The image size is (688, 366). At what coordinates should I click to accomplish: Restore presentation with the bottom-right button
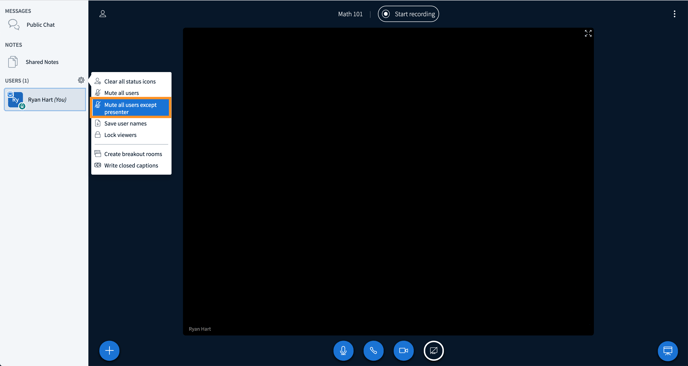pos(667,351)
